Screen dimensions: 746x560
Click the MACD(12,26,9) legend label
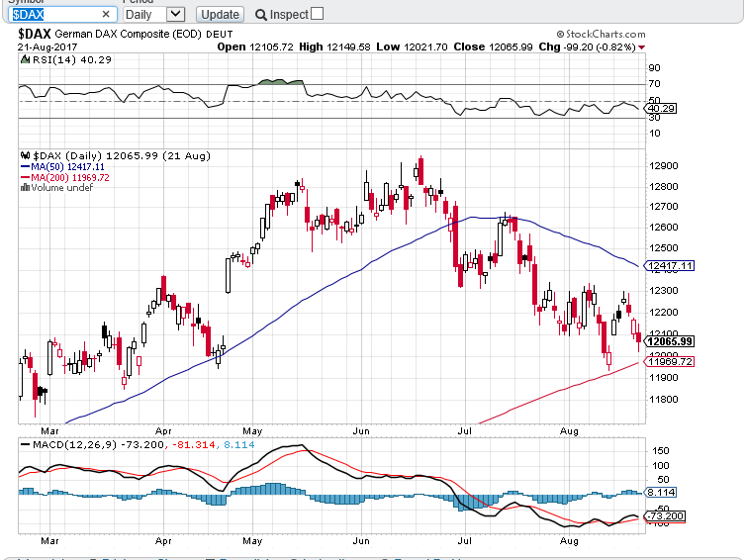[74, 445]
